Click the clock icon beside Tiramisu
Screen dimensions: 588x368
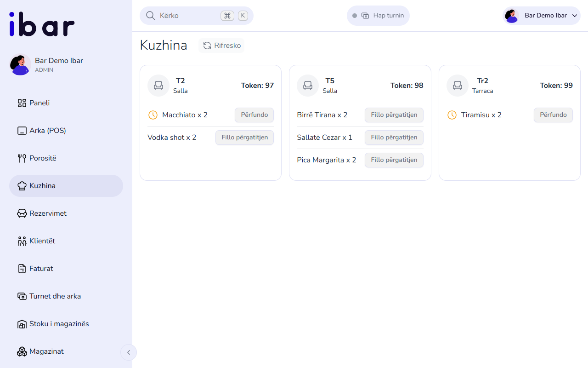coord(452,115)
